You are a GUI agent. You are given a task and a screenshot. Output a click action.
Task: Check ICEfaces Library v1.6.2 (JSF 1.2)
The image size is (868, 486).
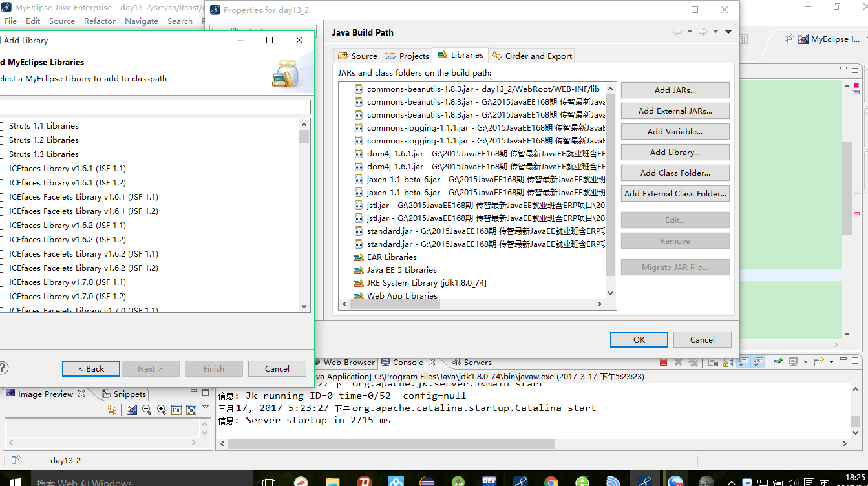pos(1,240)
